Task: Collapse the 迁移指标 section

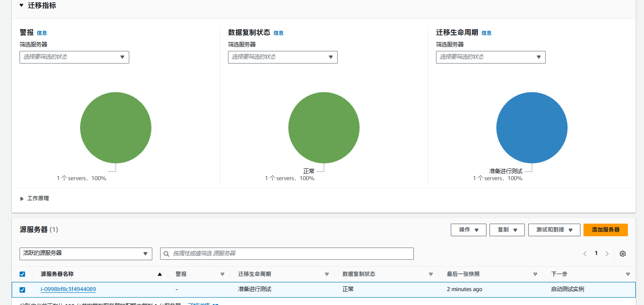Action: pos(22,6)
